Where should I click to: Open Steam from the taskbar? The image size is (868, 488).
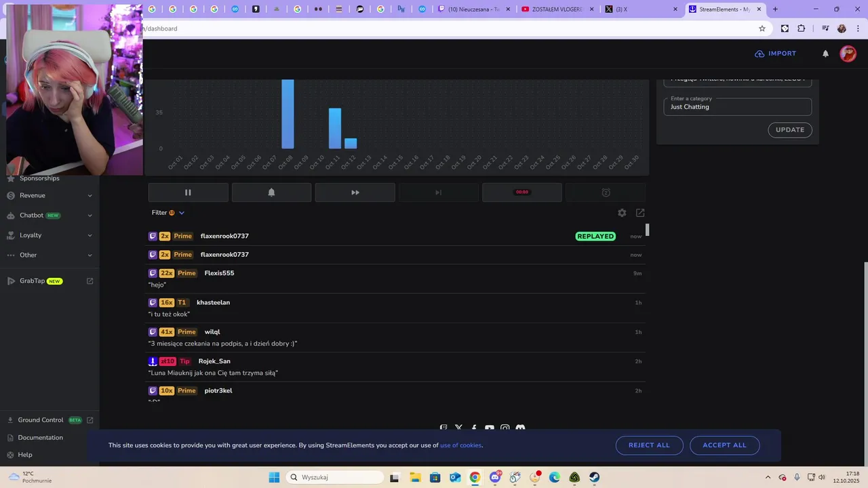point(594,477)
